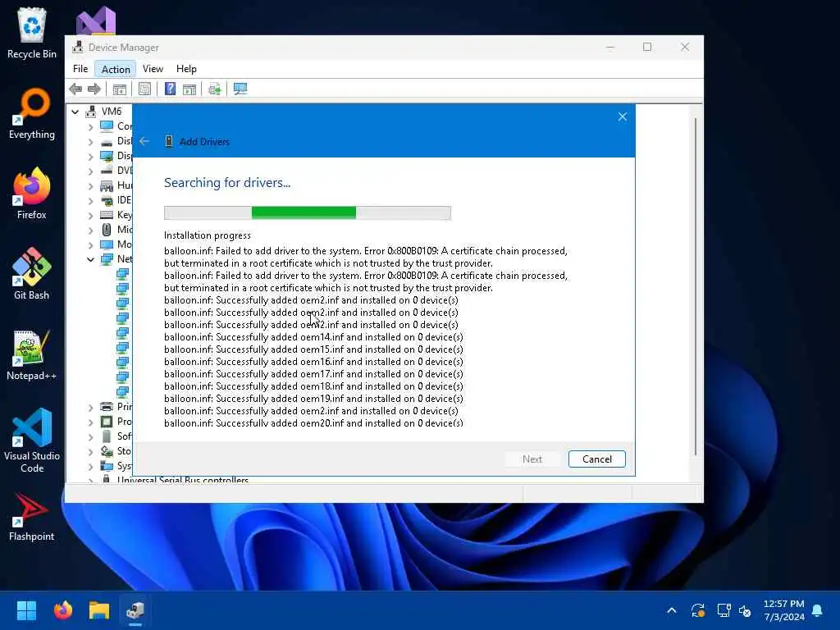Click the back arrow in Add Drivers wizard
Screen dimensions: 840x630
tap(144, 141)
